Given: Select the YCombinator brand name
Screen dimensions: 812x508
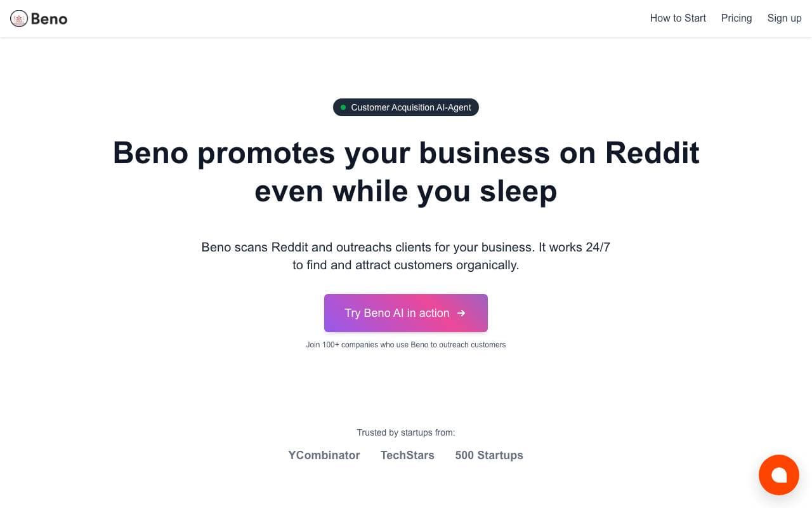Looking at the screenshot, I should pyautogui.click(x=324, y=455).
